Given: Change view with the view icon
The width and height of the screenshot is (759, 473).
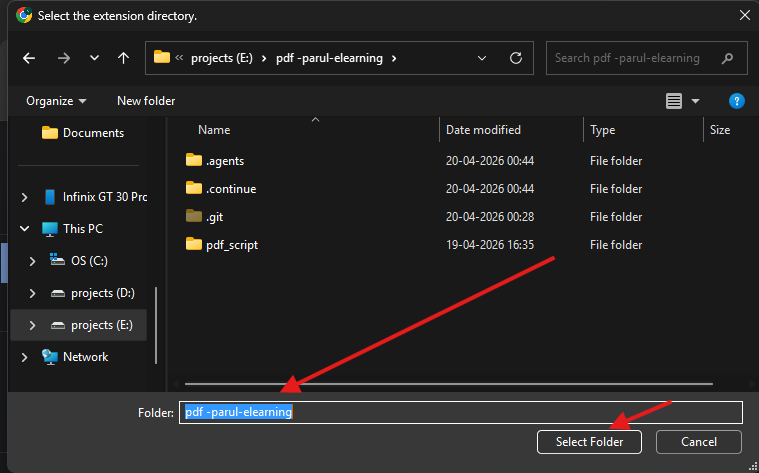Looking at the screenshot, I should [x=674, y=101].
